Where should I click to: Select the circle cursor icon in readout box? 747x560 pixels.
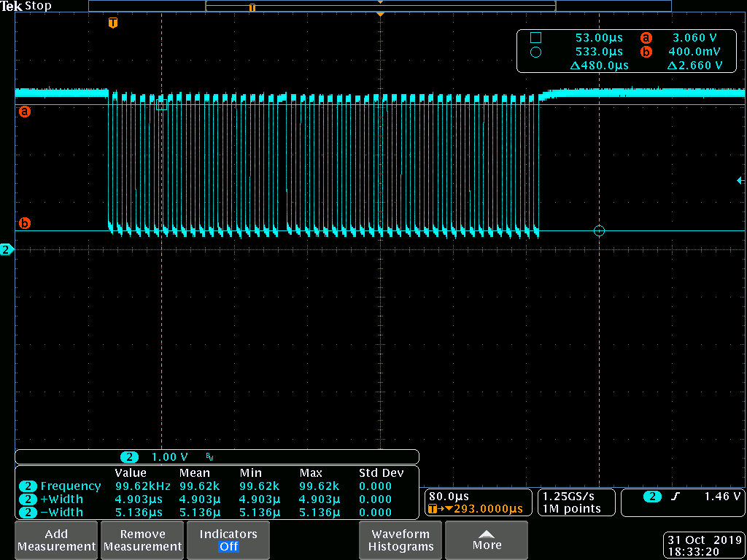(x=535, y=52)
